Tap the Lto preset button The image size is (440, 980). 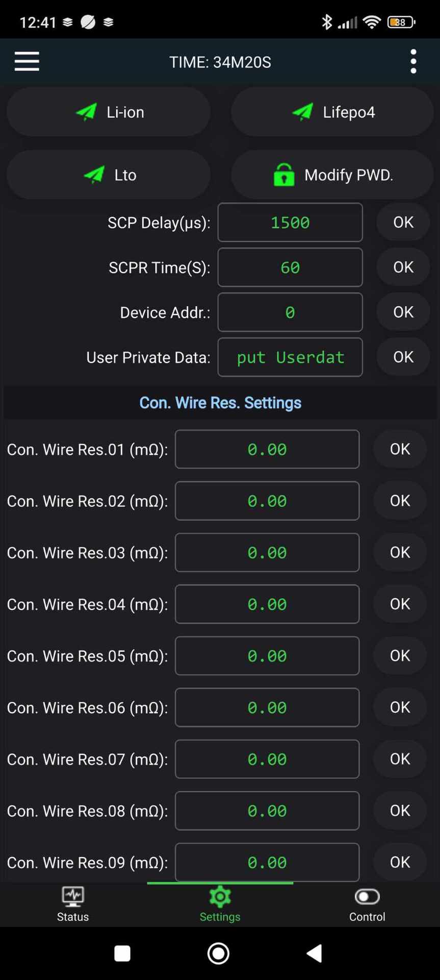point(109,175)
